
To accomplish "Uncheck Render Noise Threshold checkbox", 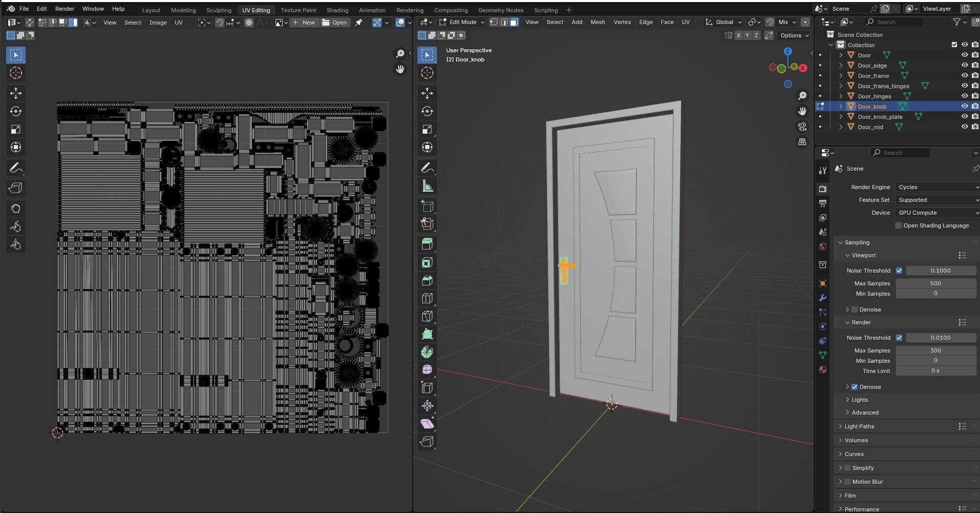I will click(899, 338).
